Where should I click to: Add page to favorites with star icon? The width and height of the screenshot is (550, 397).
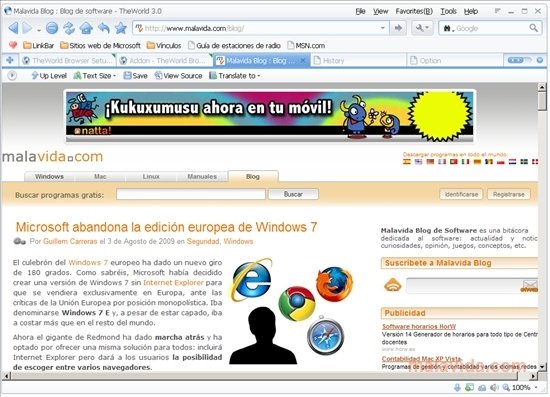coord(121,28)
